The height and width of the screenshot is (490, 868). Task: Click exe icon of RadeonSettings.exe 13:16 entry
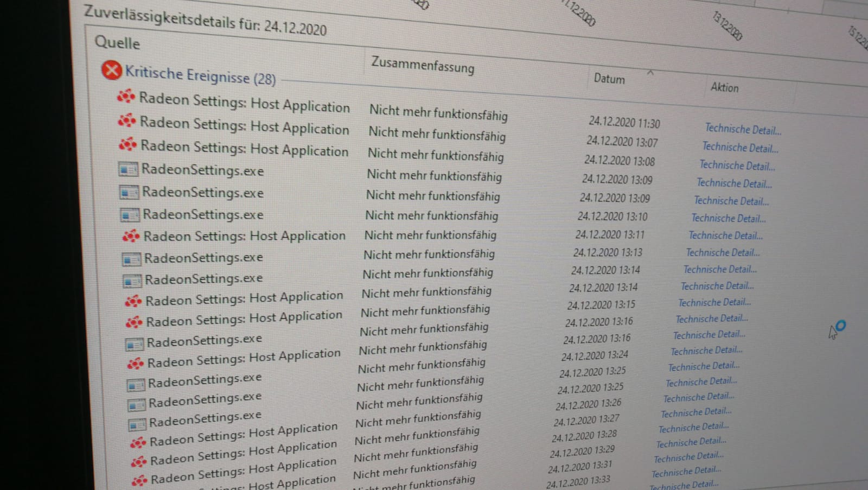[x=135, y=344]
